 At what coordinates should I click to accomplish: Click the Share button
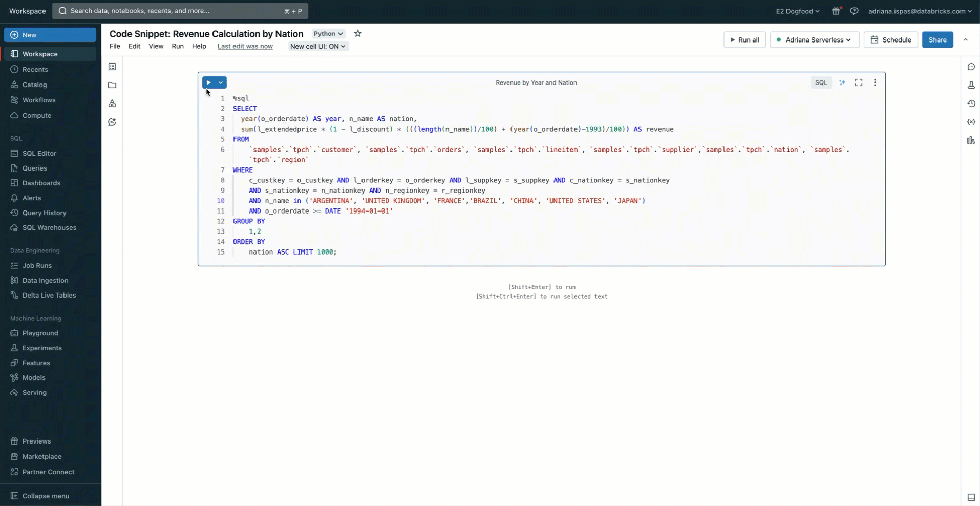pos(937,40)
